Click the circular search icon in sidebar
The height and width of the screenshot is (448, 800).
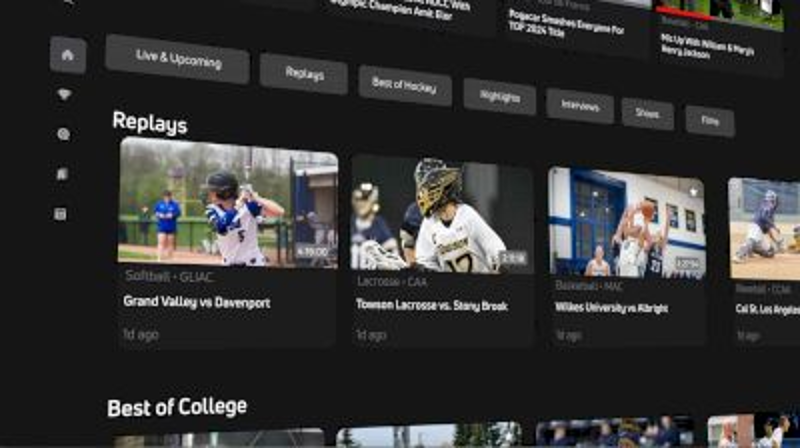63,134
